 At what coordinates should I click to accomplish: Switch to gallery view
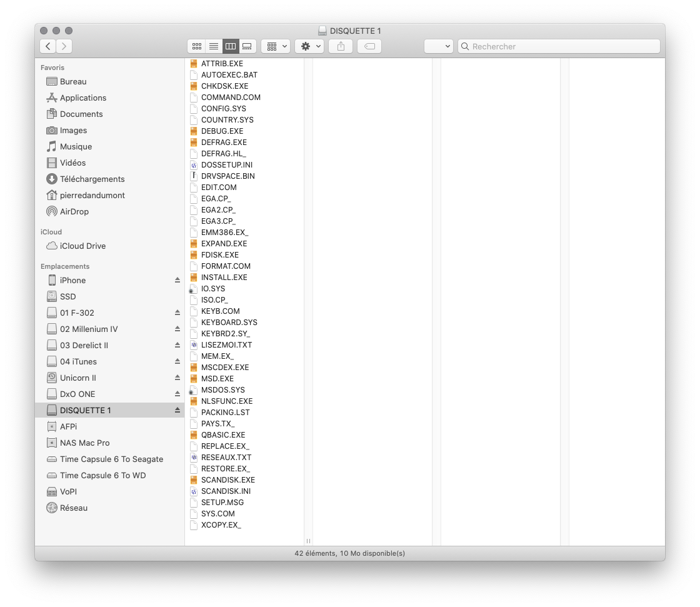click(x=247, y=46)
